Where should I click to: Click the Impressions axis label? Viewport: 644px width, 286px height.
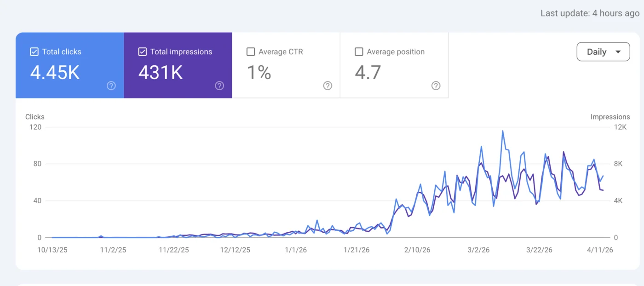coord(610,117)
